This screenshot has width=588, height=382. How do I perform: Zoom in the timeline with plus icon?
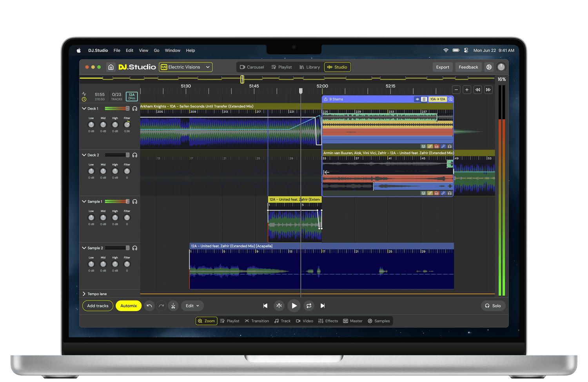[467, 90]
